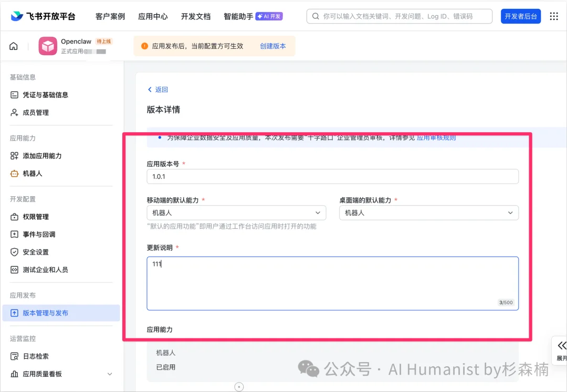
Task: Open the 桌面端的默认能力 dropdown
Action: click(x=429, y=213)
